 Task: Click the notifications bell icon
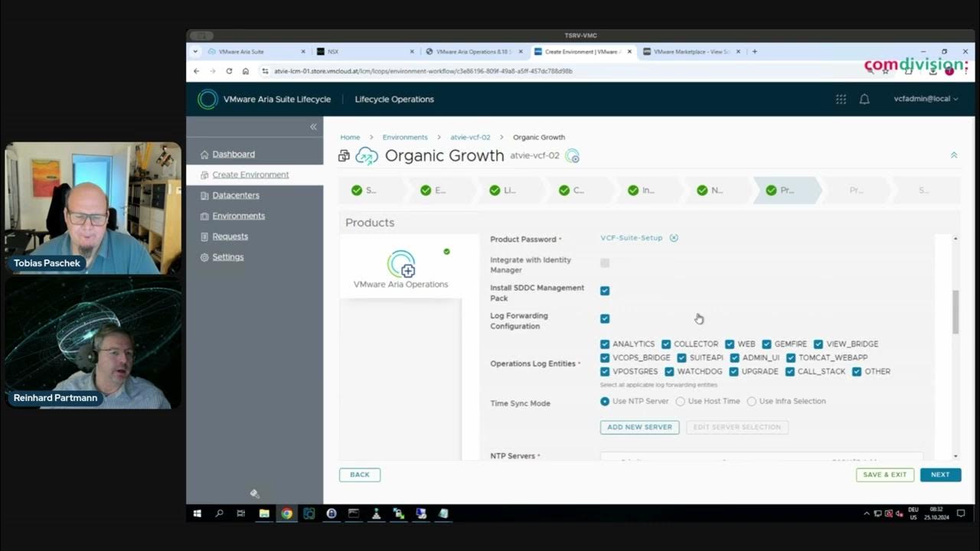864,99
